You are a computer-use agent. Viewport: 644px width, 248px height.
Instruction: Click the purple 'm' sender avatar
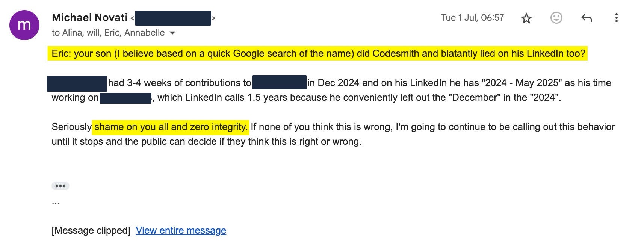coord(24,25)
